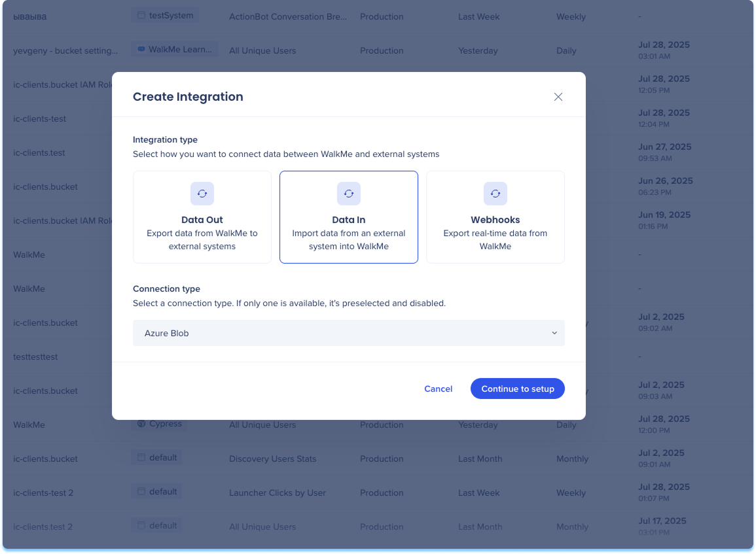Close the Create Integration dialog

(x=558, y=97)
